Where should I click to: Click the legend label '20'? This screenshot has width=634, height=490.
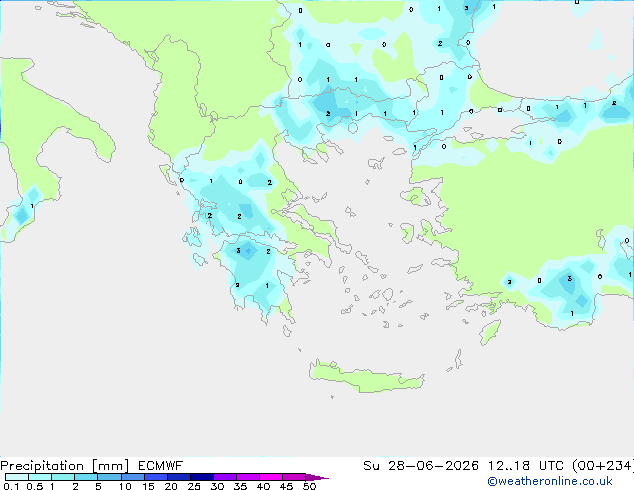(x=171, y=486)
